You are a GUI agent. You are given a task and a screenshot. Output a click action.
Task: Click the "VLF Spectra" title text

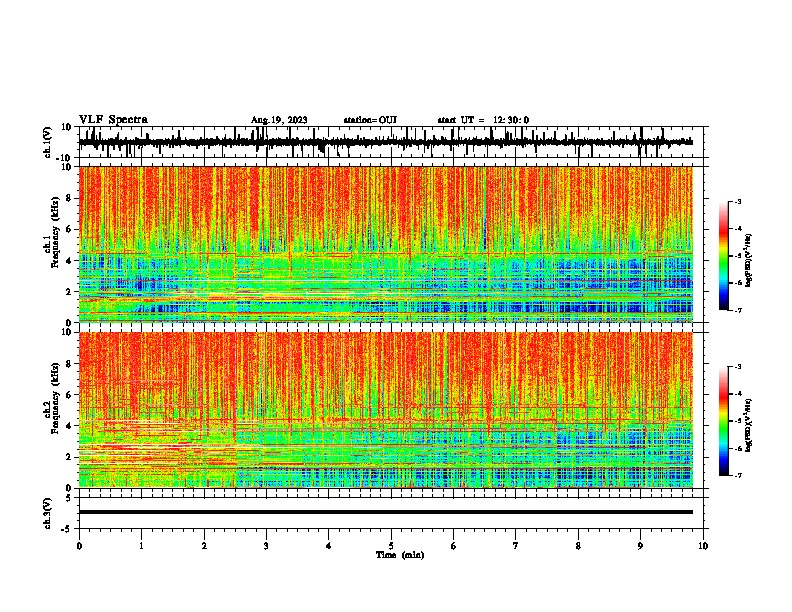tap(113, 120)
